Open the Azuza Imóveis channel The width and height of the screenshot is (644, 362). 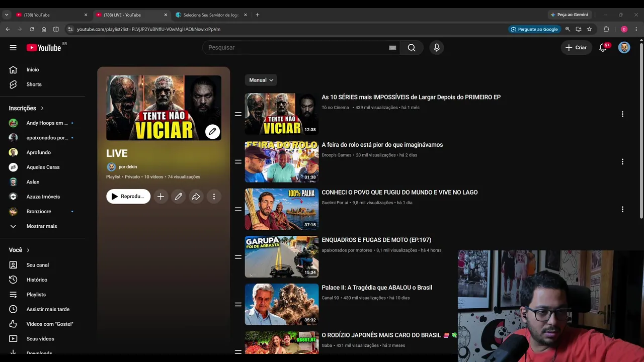pos(42,197)
